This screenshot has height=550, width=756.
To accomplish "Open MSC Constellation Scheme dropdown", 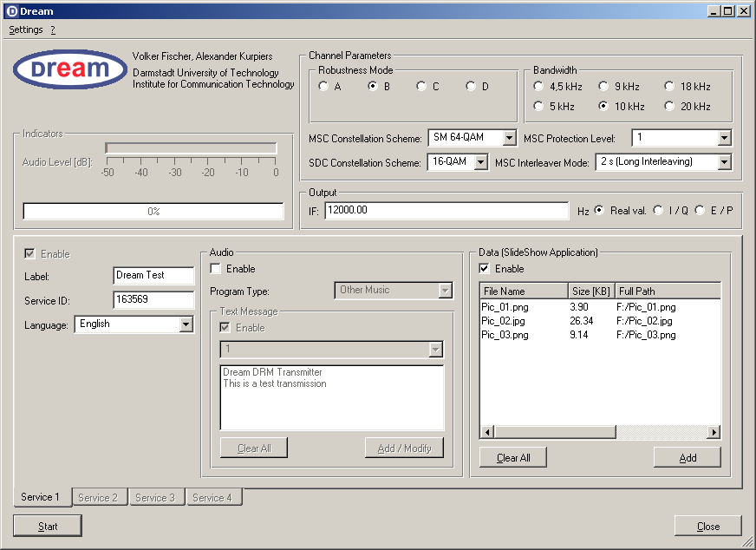I will tap(509, 138).
